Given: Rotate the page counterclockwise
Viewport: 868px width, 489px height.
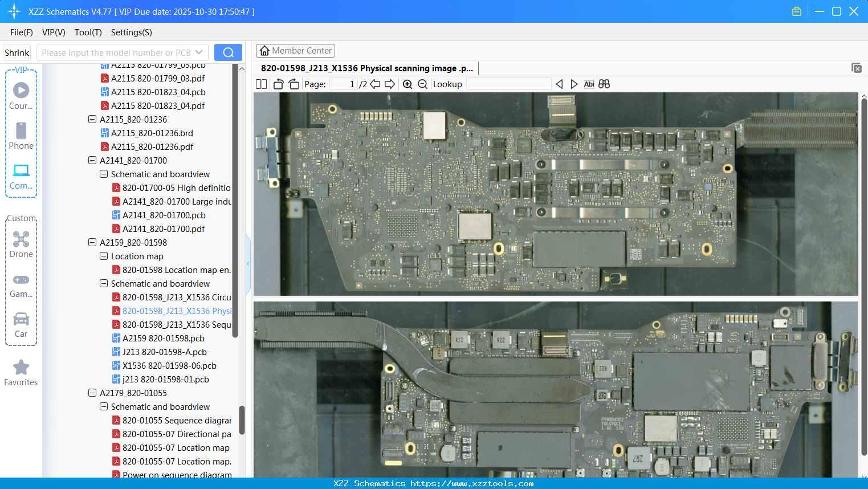Looking at the screenshot, I should (x=279, y=84).
